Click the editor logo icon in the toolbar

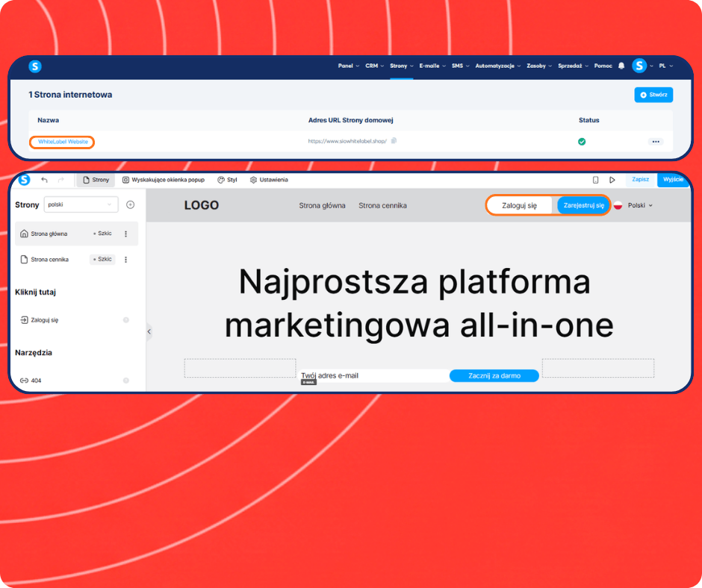pyautogui.click(x=24, y=179)
